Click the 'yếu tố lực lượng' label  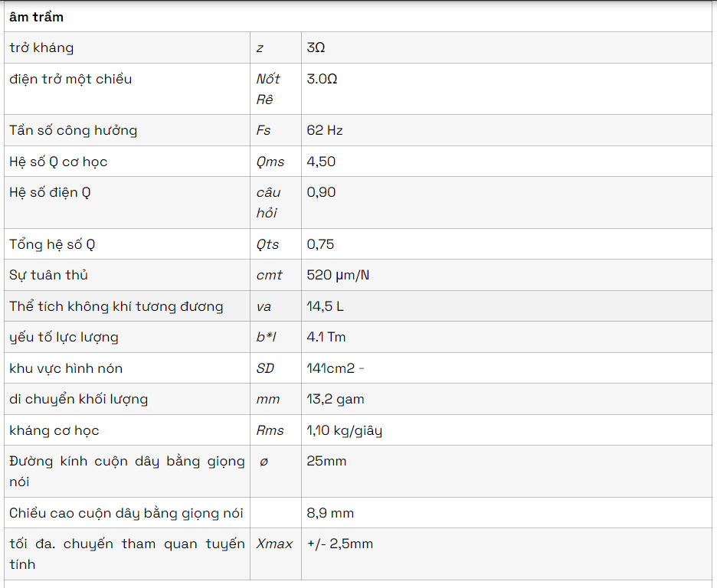click(64, 337)
